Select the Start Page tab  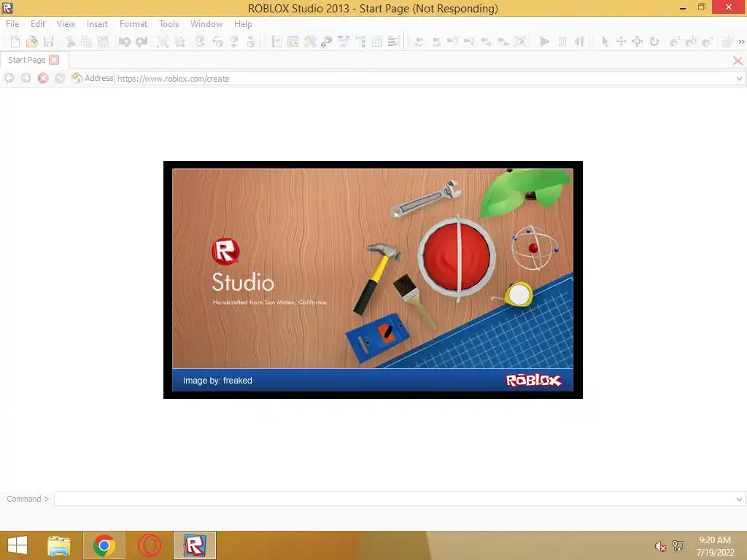pos(27,60)
